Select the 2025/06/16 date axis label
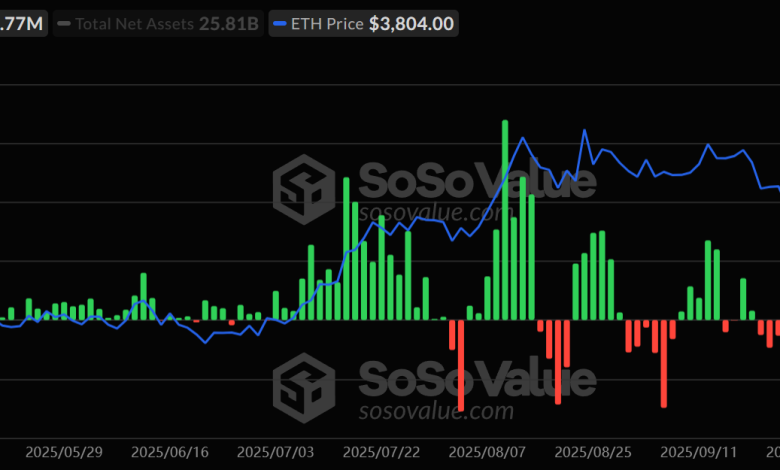Image resolution: width=780 pixels, height=470 pixels. [170, 452]
